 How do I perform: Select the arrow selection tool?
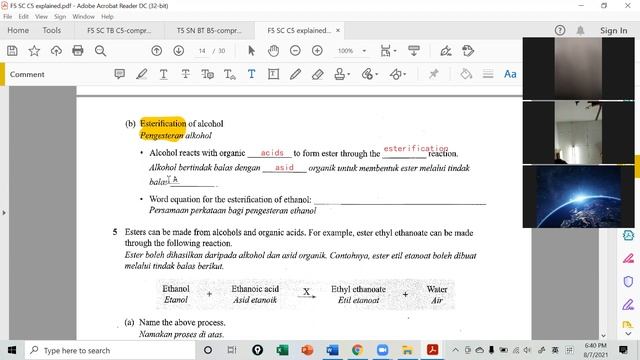(251, 51)
